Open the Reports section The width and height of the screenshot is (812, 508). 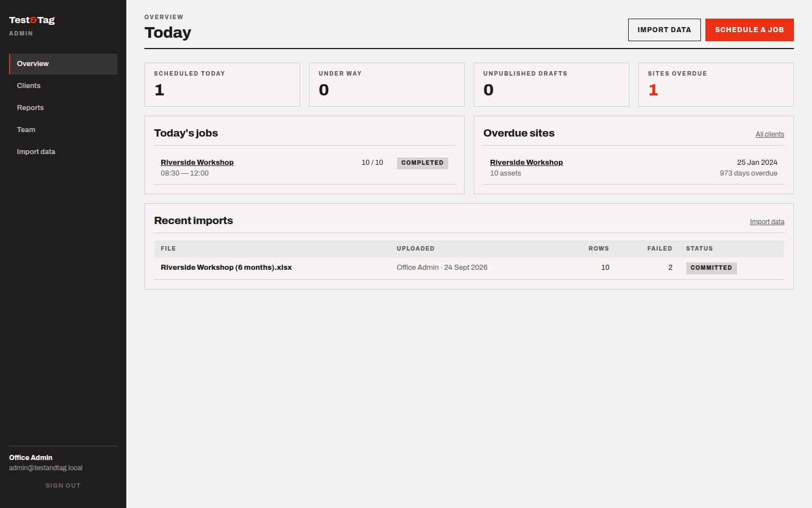63,108
